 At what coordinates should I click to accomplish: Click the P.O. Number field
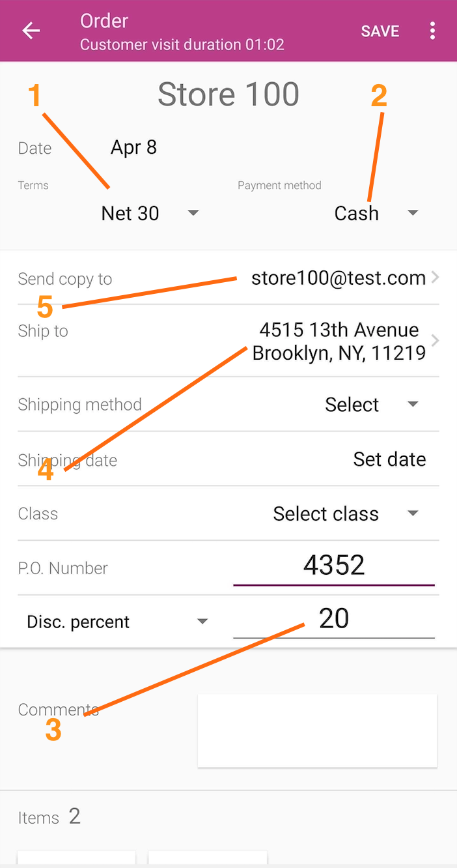pos(333,566)
